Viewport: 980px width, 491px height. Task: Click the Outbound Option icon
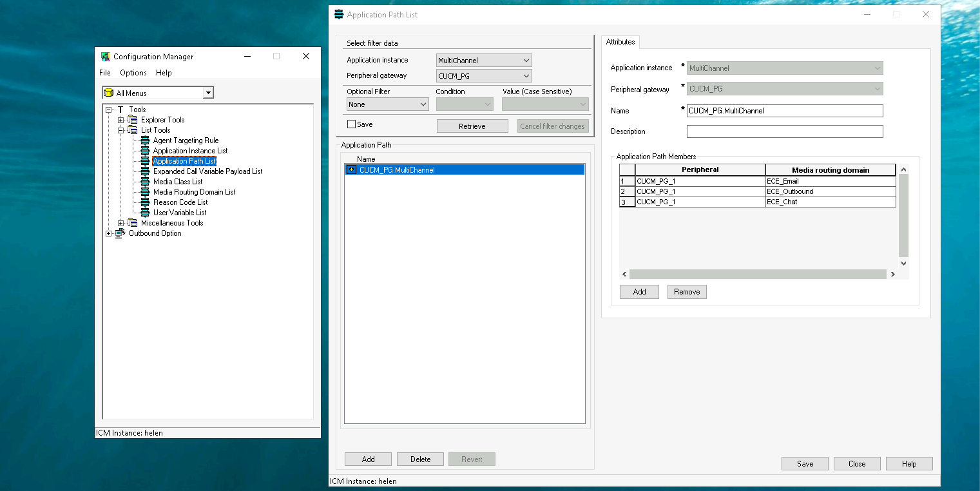tap(120, 233)
